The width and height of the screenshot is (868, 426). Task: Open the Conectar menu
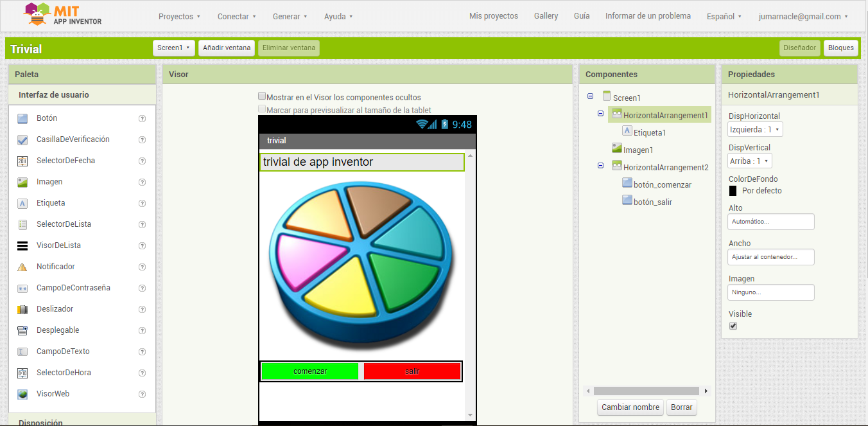click(x=237, y=17)
